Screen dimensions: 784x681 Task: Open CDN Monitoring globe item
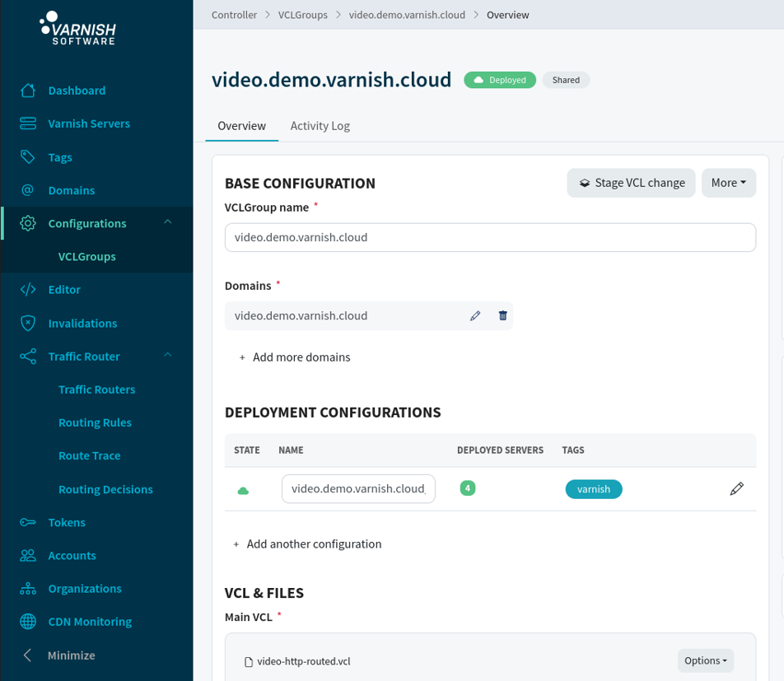[90, 622]
